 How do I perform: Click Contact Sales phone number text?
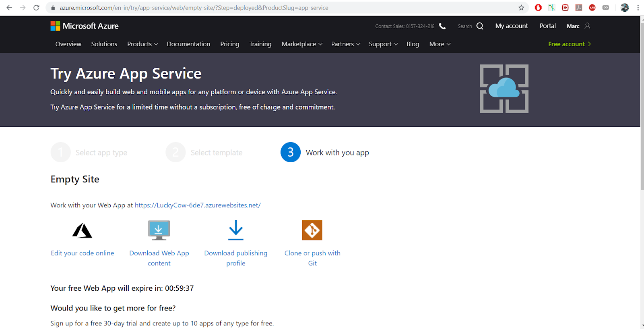(420, 26)
